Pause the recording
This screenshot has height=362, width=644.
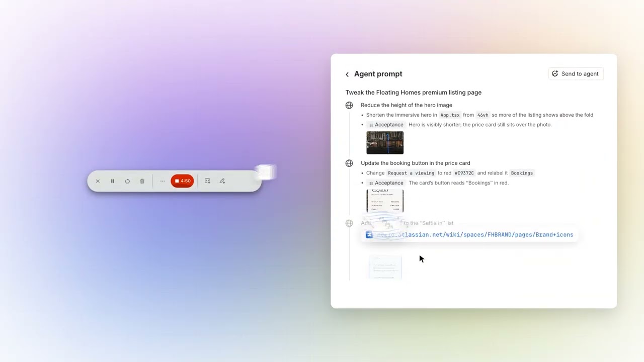pos(112,181)
